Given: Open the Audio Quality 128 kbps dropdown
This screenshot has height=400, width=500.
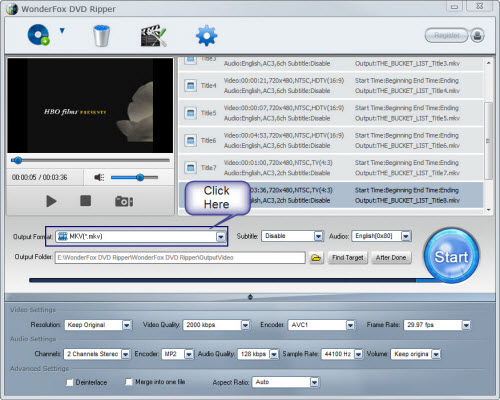Looking at the screenshot, I should [274, 354].
